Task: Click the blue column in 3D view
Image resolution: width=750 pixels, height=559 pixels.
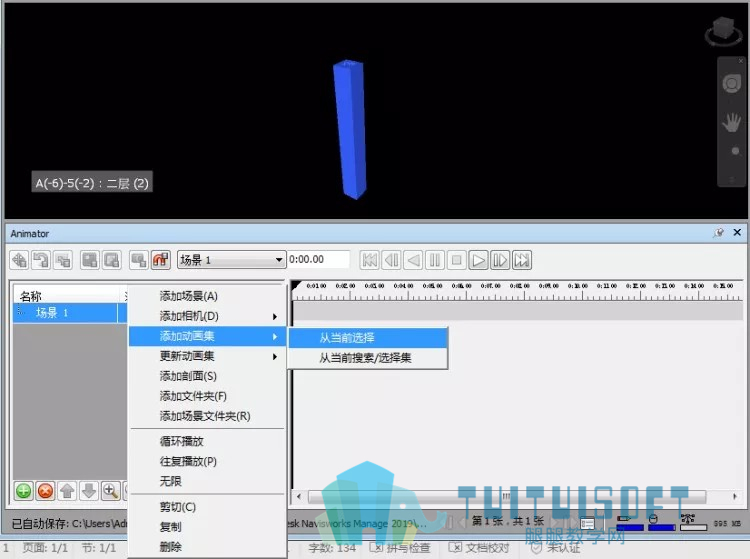Action: point(350,129)
